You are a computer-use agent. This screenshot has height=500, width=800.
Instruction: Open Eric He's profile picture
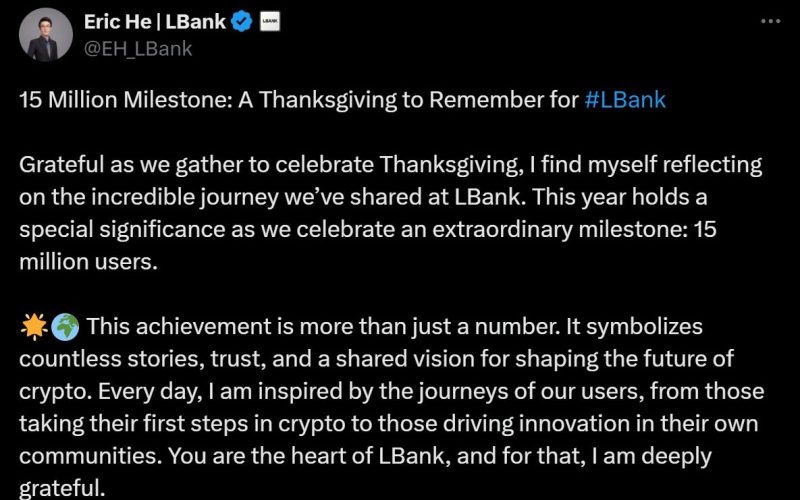(x=46, y=34)
